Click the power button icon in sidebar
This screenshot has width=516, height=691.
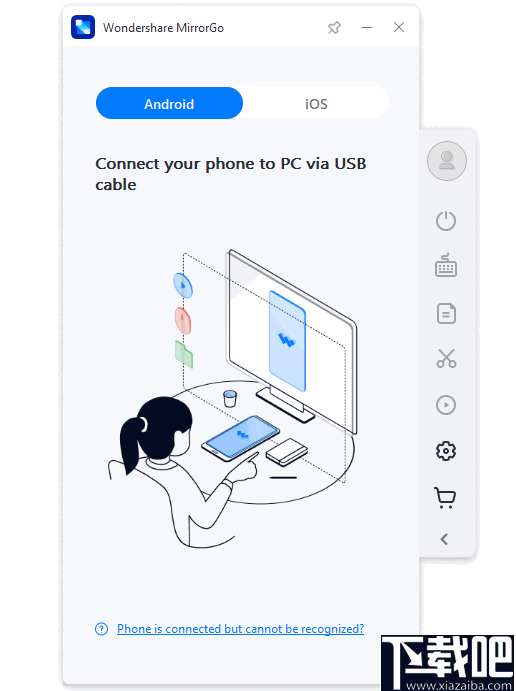[x=446, y=220]
